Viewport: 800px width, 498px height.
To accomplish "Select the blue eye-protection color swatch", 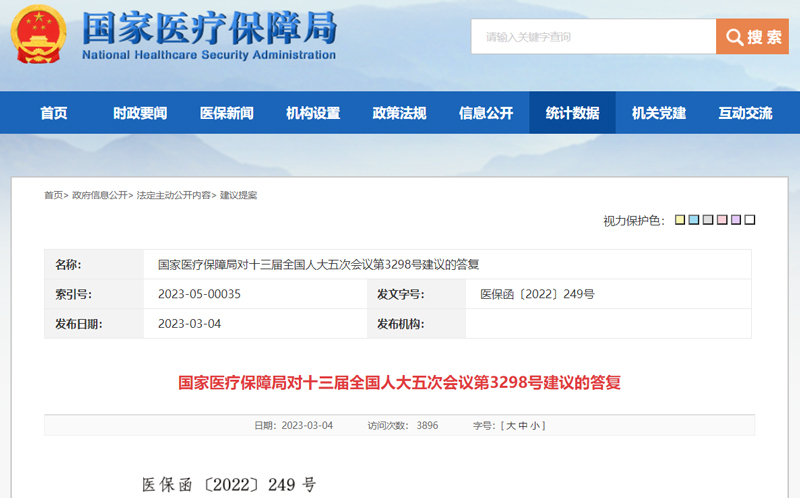I will [x=694, y=220].
